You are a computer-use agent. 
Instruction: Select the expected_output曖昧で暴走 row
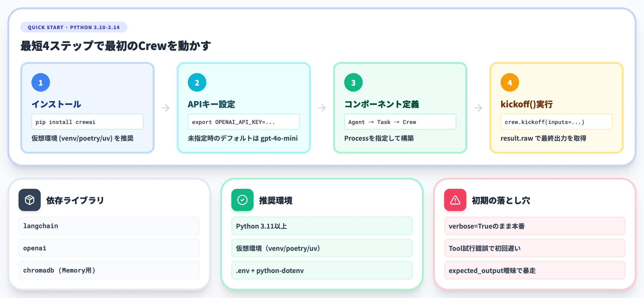[535, 270]
